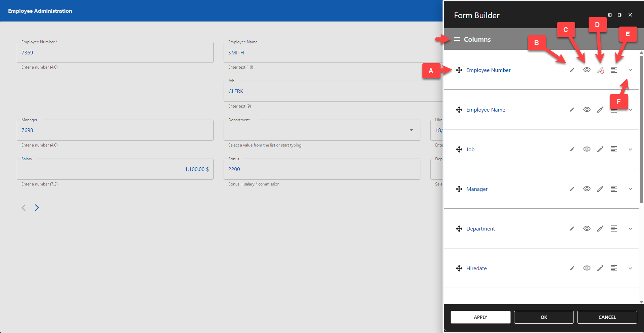Click the next record arrow on the form
The image size is (644, 333).
pyautogui.click(x=37, y=207)
